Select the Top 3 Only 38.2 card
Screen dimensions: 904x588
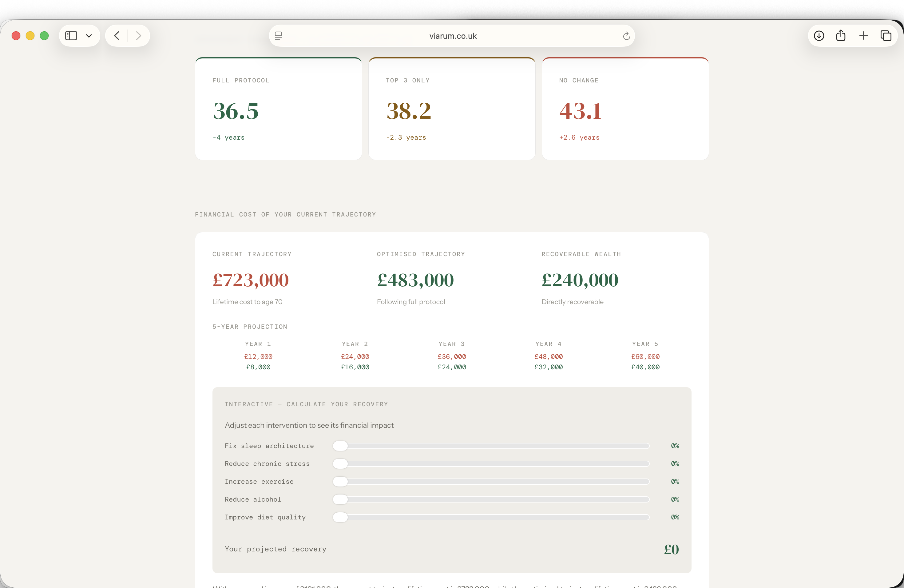click(452, 109)
